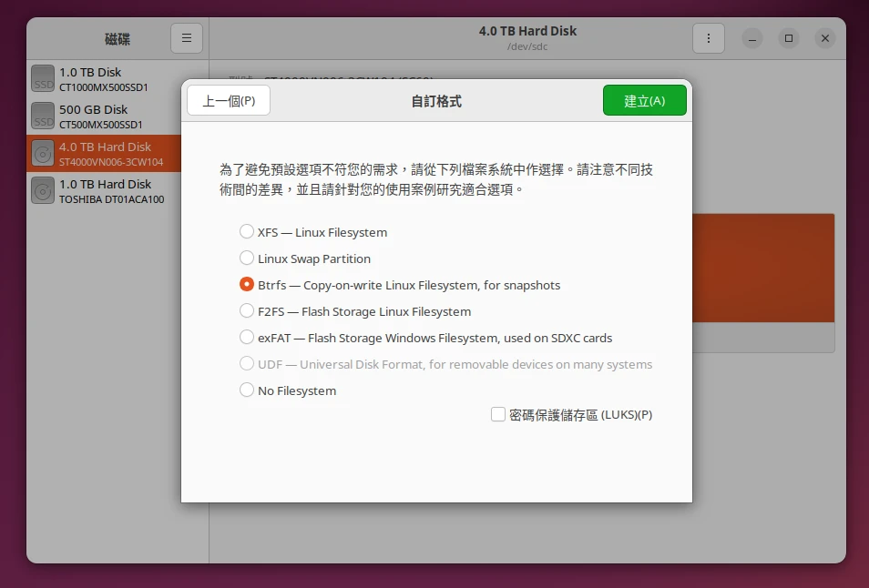Click the TOSHIBA hard disk drive icon
The height and width of the screenshot is (588, 869).
(x=43, y=191)
